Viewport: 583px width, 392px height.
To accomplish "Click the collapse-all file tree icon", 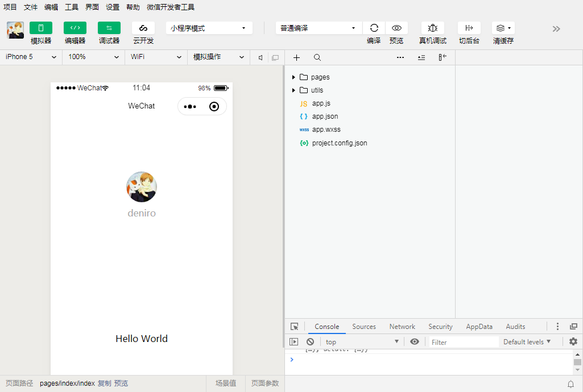I will [421, 57].
